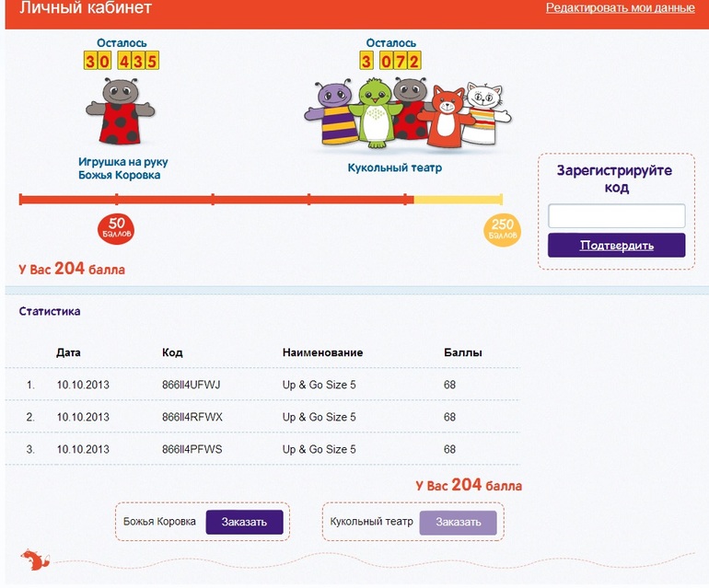The image size is (709, 588).
Task: Click the puppet theater group image
Action: click(408, 114)
